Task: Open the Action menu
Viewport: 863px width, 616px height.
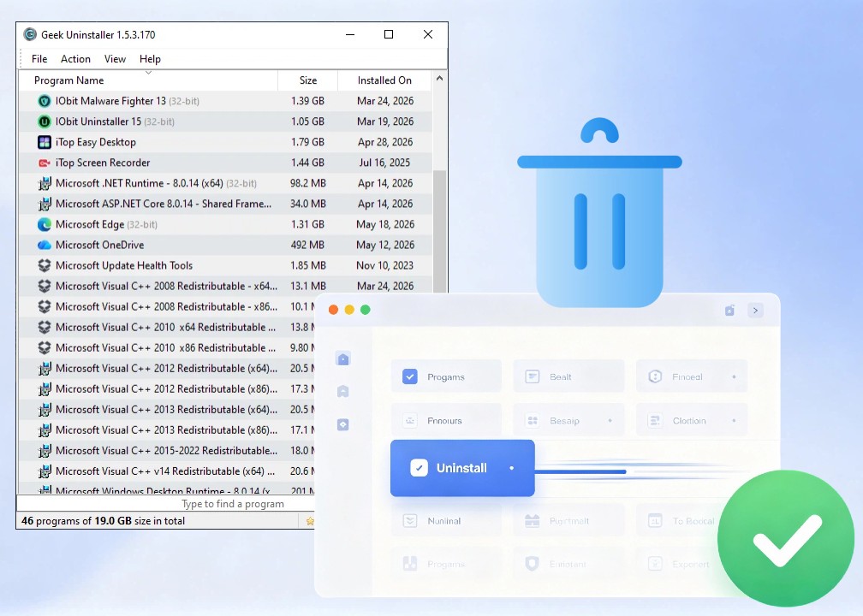Action: [x=75, y=59]
